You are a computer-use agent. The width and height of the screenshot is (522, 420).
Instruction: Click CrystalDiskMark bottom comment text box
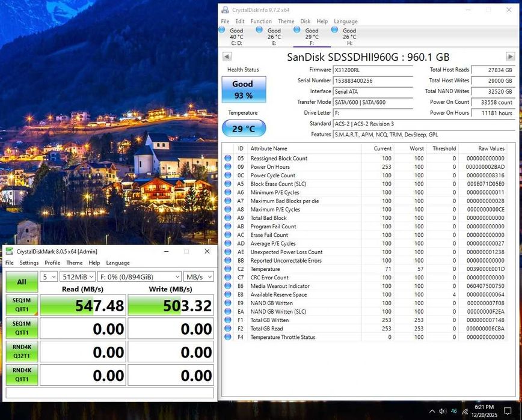(110, 393)
